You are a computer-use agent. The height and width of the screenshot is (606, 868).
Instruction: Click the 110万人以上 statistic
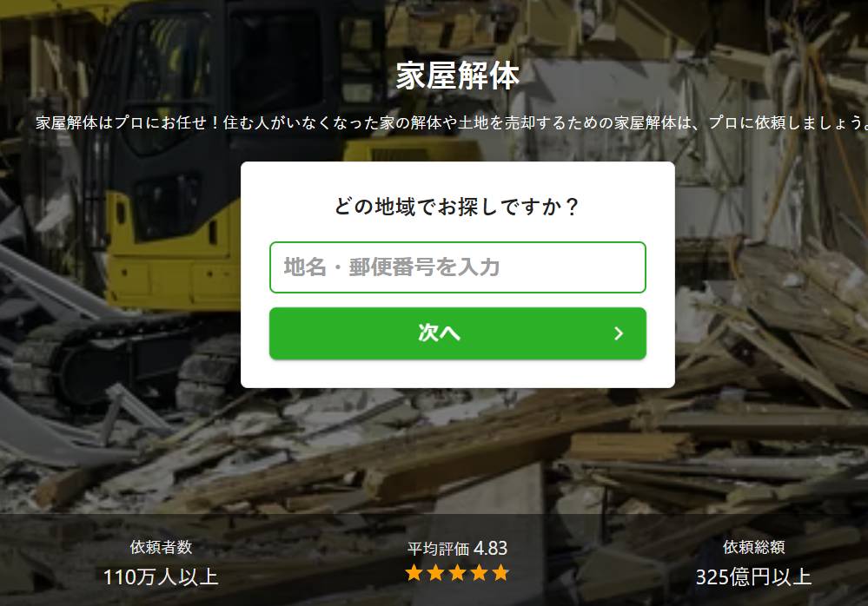[161, 576]
